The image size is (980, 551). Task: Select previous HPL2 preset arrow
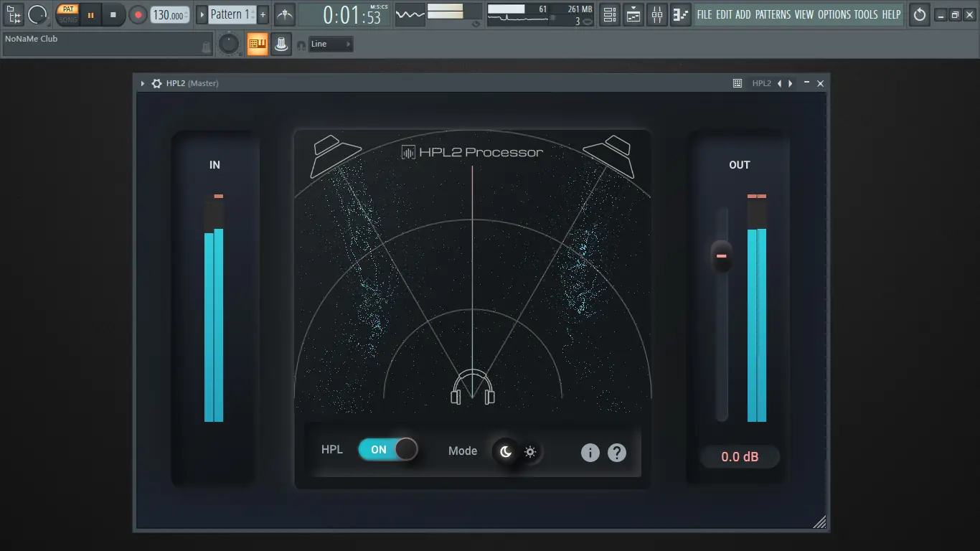click(780, 84)
